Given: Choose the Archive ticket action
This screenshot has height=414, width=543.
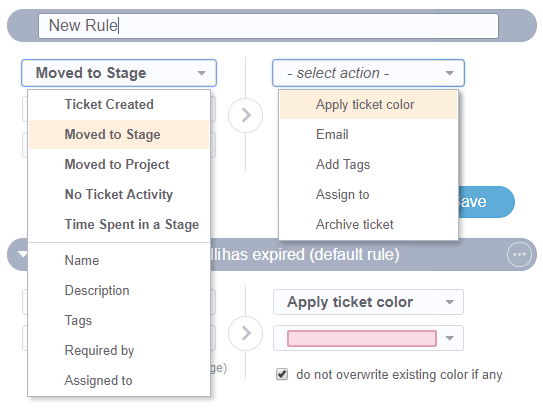Looking at the screenshot, I should click(368, 224).
